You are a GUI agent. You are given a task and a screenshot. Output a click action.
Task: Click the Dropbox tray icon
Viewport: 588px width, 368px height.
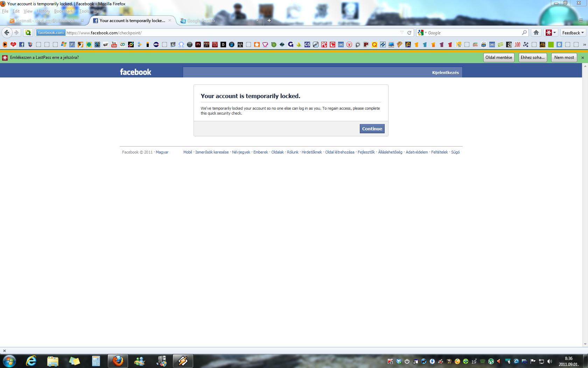click(399, 361)
